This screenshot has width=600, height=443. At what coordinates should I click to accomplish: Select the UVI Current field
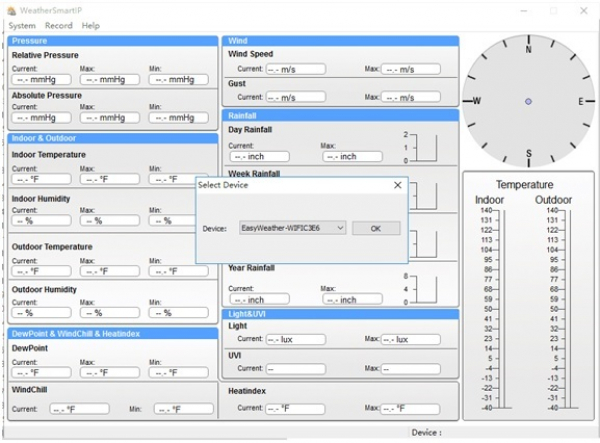pos(296,369)
